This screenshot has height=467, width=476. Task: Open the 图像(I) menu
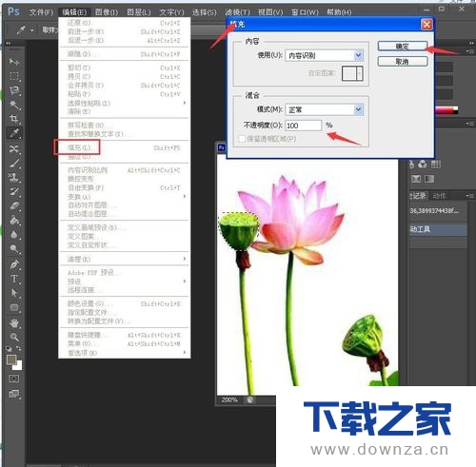[x=107, y=12]
